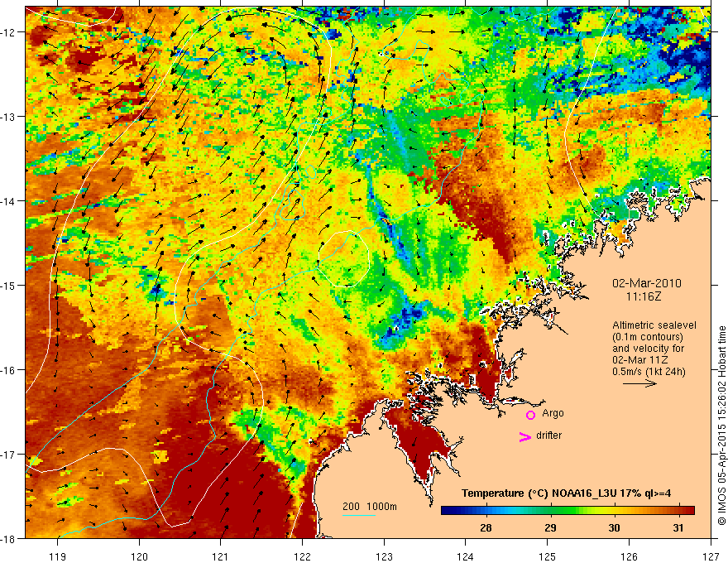Click latitude axis label -12
728x563 pixels.
[x=10, y=32]
